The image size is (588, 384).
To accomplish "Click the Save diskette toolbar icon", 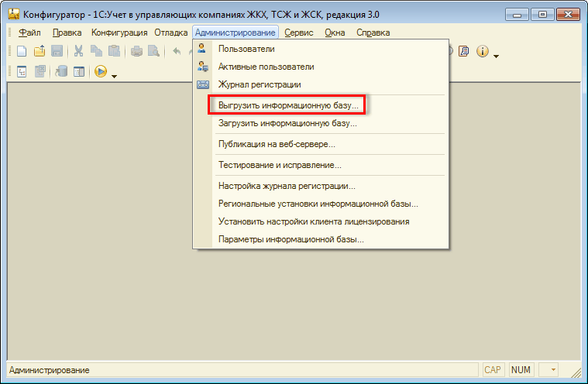I will click(x=57, y=50).
